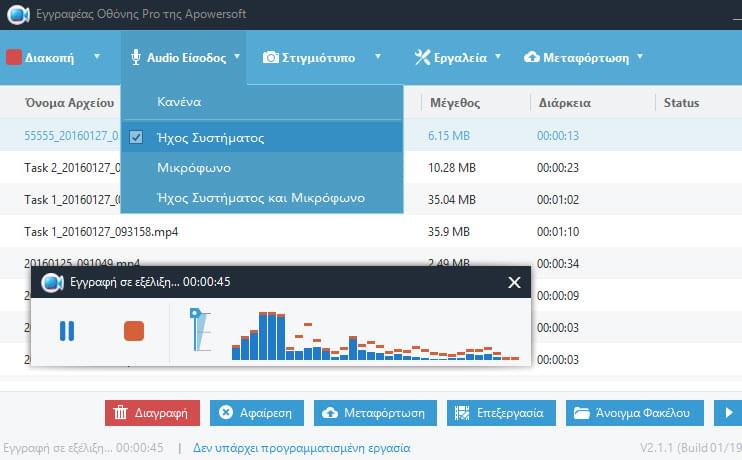Select Κανένa audio input option

point(179,103)
